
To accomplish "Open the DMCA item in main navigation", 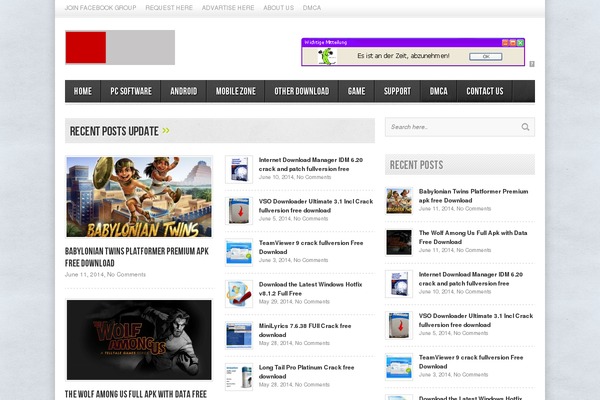I will pos(439,91).
